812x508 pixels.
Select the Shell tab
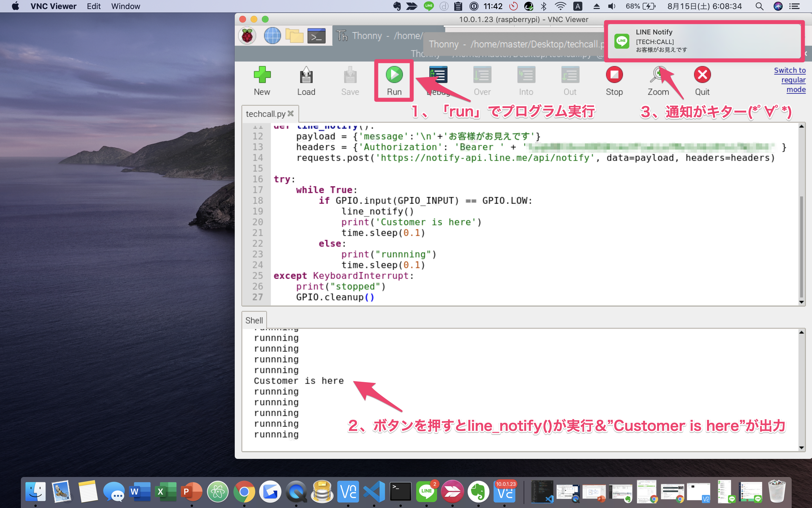pos(254,320)
